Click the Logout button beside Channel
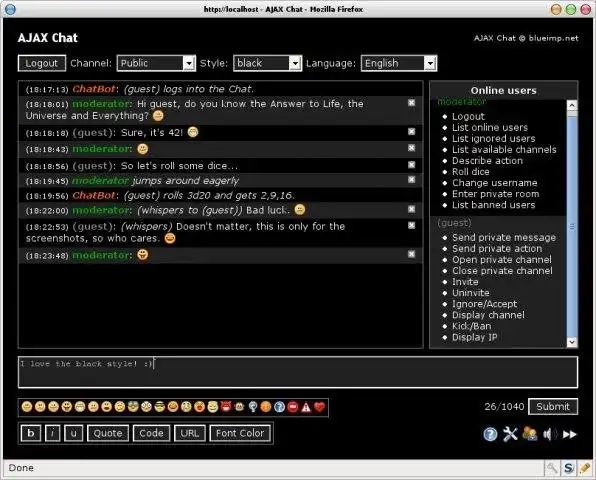Screen dimensions: 596x480 (41, 63)
